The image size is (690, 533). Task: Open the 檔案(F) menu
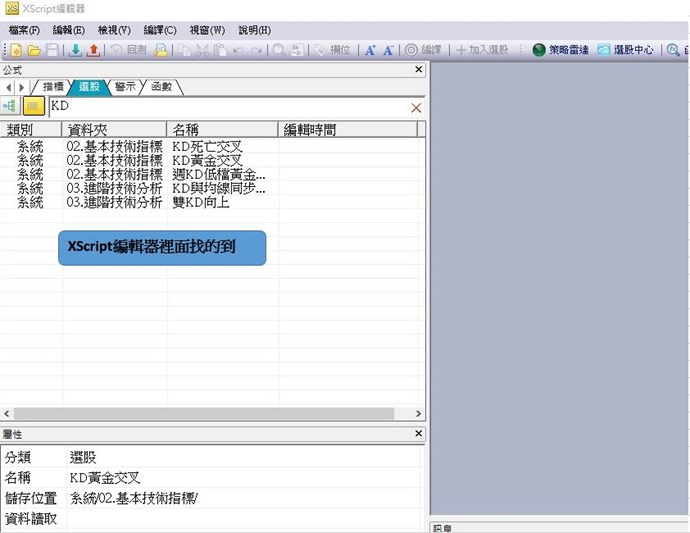(25, 30)
